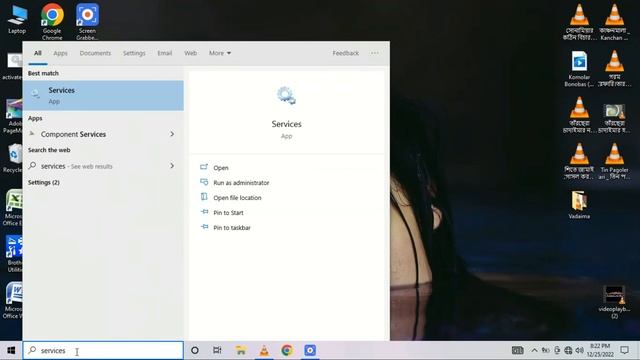The width and height of the screenshot is (640, 360).
Task: Click 'services - See web results' entry
Action: (x=76, y=166)
